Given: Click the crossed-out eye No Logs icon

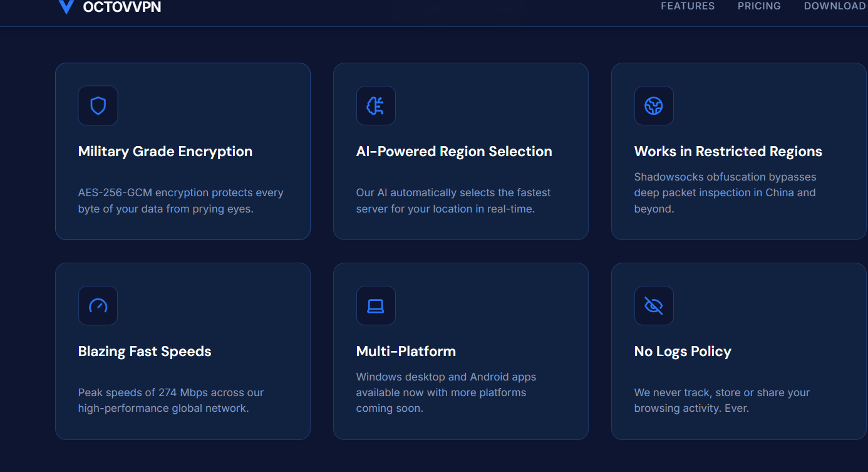Looking at the screenshot, I should [654, 306].
